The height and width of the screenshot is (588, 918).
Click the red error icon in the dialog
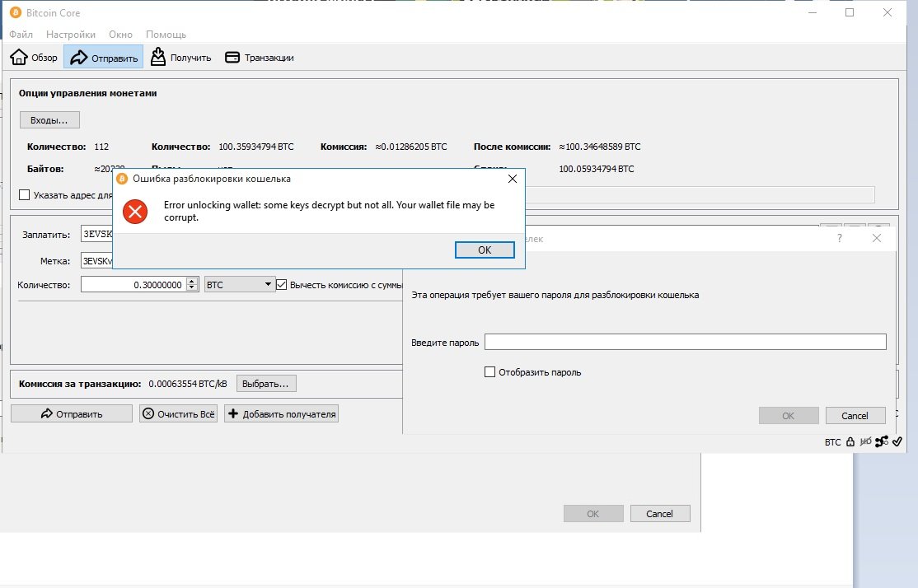pyautogui.click(x=135, y=211)
